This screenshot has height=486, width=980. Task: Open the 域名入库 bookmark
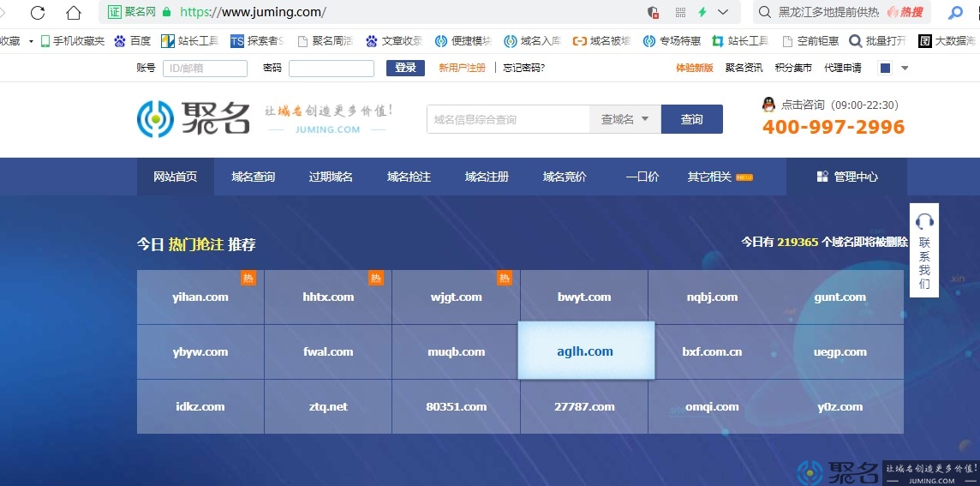click(533, 40)
